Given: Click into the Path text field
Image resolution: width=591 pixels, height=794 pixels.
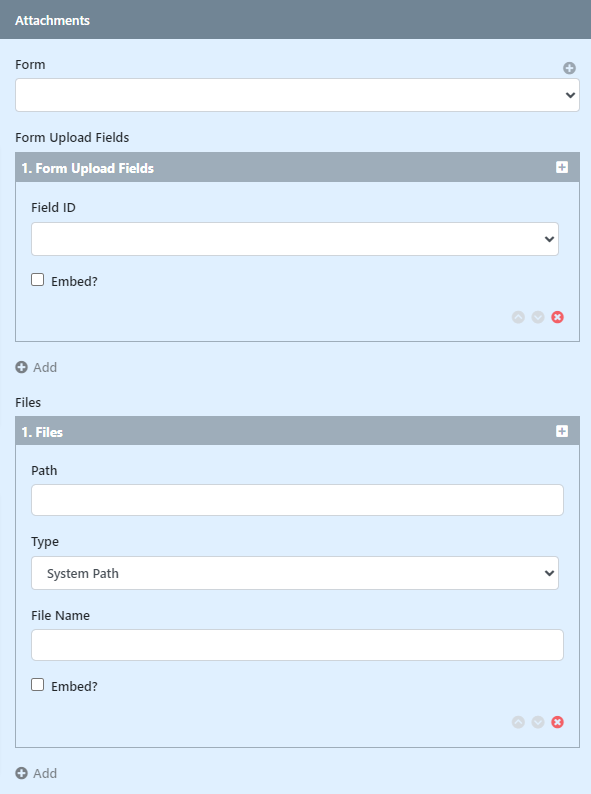Looking at the screenshot, I should tap(297, 500).
